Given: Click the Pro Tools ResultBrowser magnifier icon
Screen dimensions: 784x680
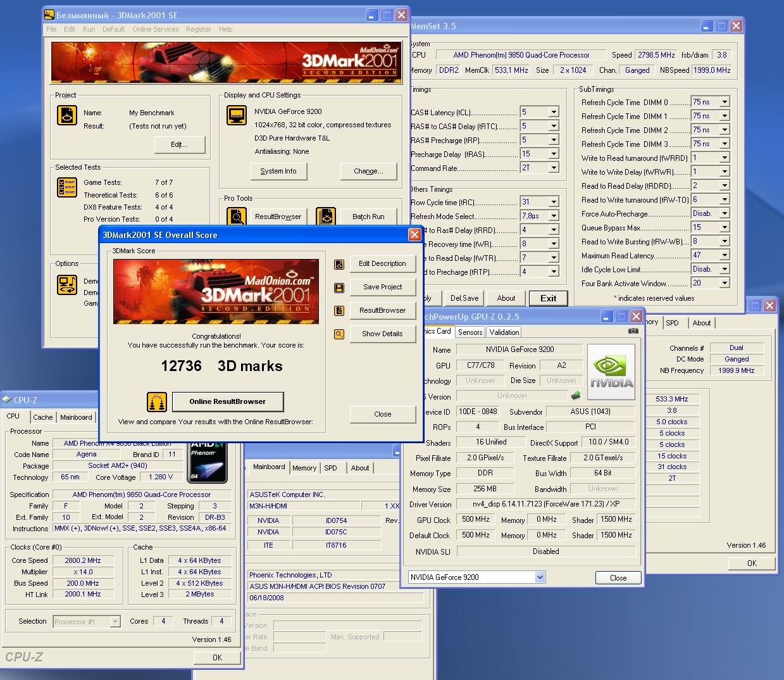Looking at the screenshot, I should 237,217.
